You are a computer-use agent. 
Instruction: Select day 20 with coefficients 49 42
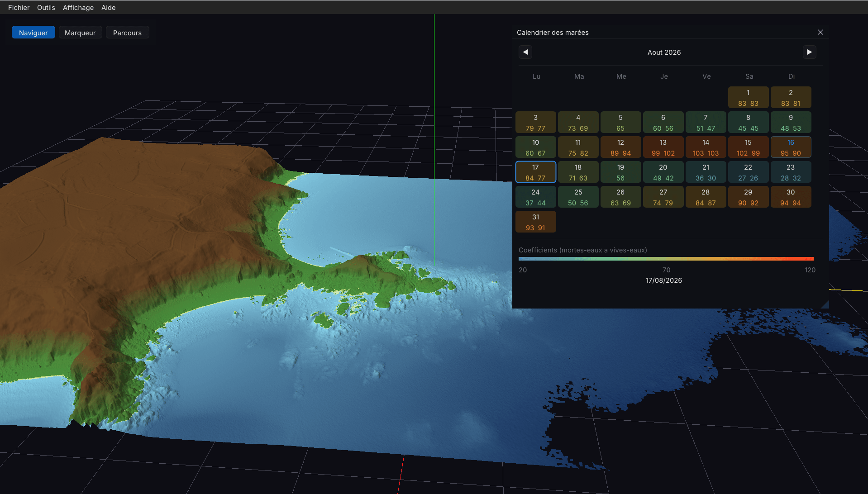[663, 172]
